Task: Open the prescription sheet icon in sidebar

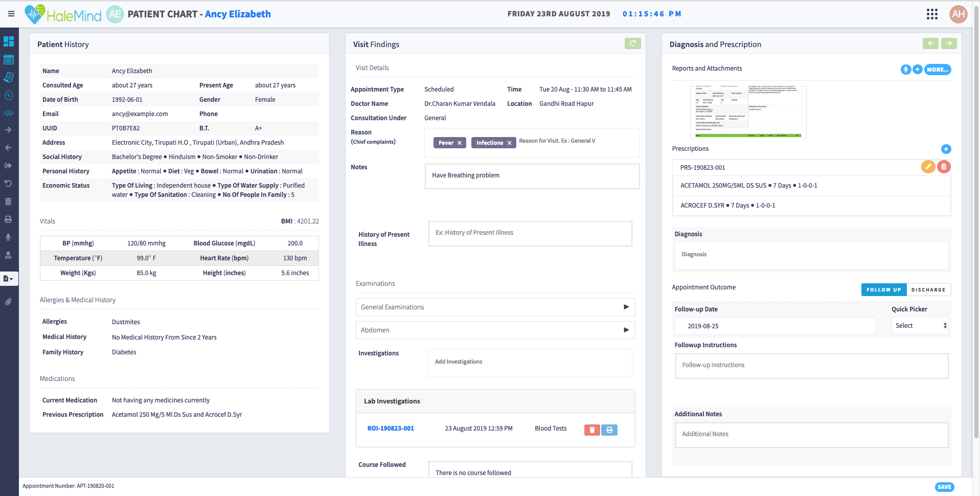Action: [x=9, y=77]
